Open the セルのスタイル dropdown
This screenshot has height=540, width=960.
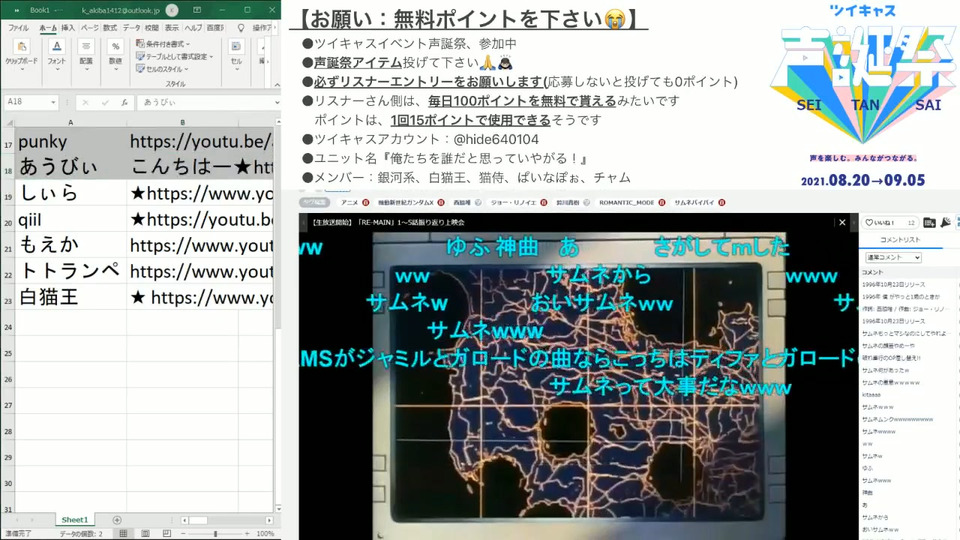[162, 69]
